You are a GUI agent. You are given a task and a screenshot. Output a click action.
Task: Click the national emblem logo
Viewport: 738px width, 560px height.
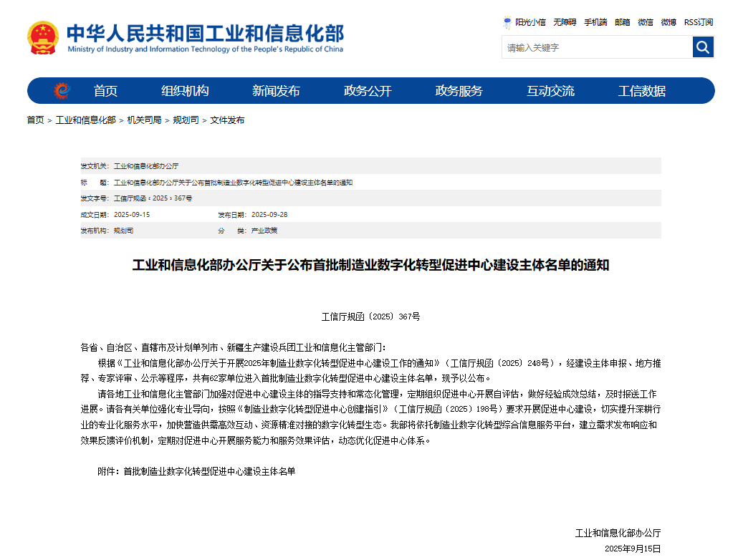[x=44, y=38]
